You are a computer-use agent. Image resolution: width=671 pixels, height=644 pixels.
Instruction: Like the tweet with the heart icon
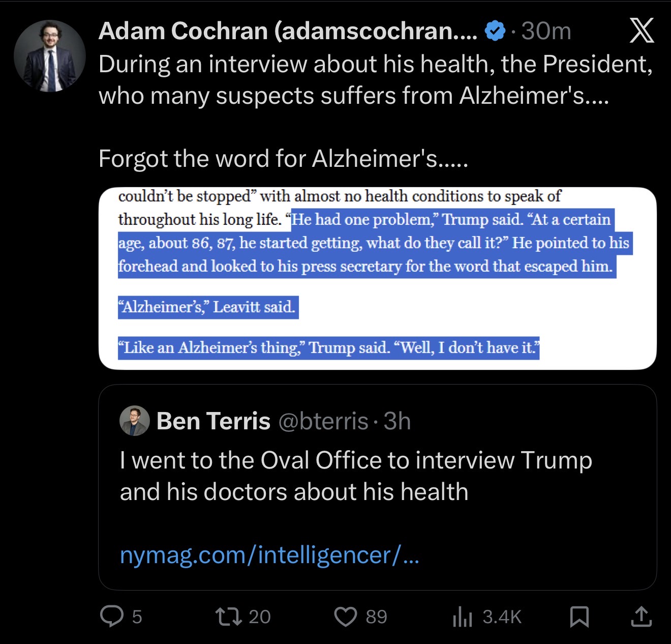(346, 616)
